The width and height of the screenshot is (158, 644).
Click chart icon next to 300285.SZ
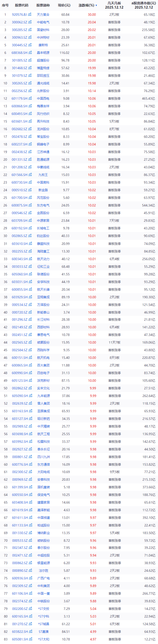coord(30,30)
